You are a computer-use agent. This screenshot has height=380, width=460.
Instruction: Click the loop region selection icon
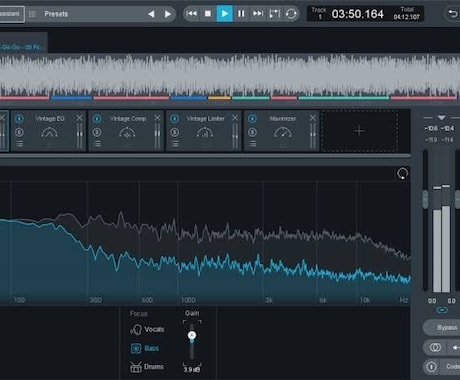pos(274,14)
